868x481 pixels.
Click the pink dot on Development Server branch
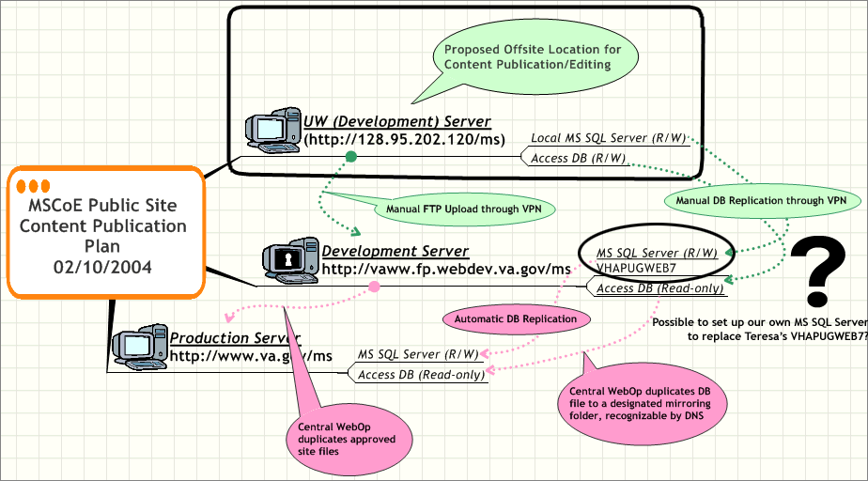(374, 286)
